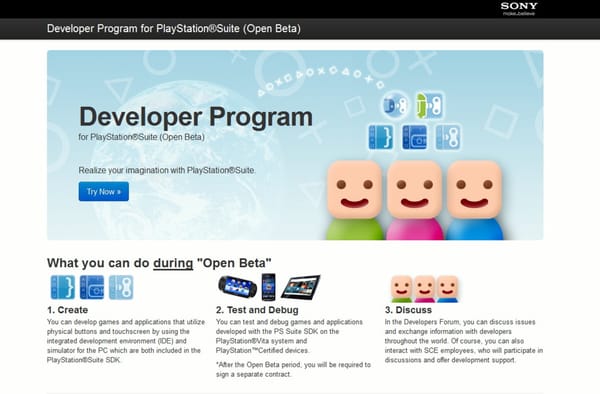Click the curly brace icon above Create
This screenshot has height=394, width=600.
(63, 287)
